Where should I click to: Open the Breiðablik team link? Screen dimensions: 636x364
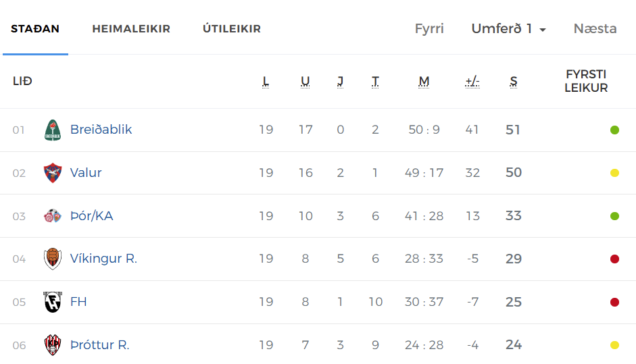(101, 129)
